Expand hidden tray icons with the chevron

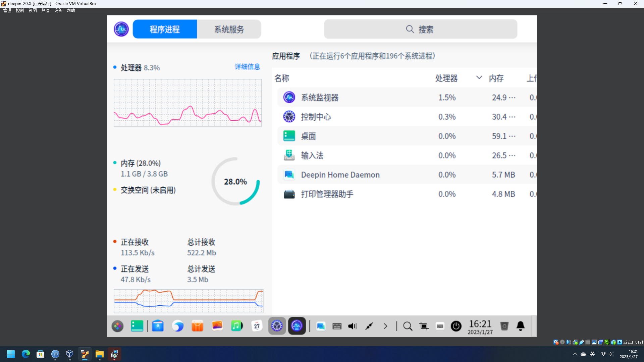pos(575,354)
